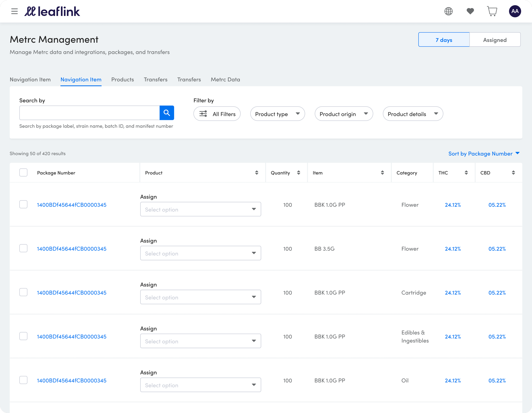
Task: Open the shopping cart
Action: (492, 11)
